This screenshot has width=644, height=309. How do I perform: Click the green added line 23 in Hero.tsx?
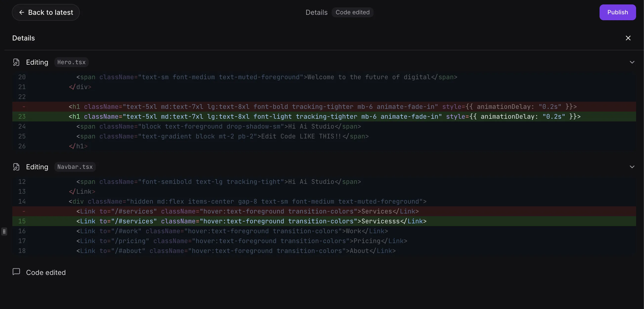tap(300, 116)
